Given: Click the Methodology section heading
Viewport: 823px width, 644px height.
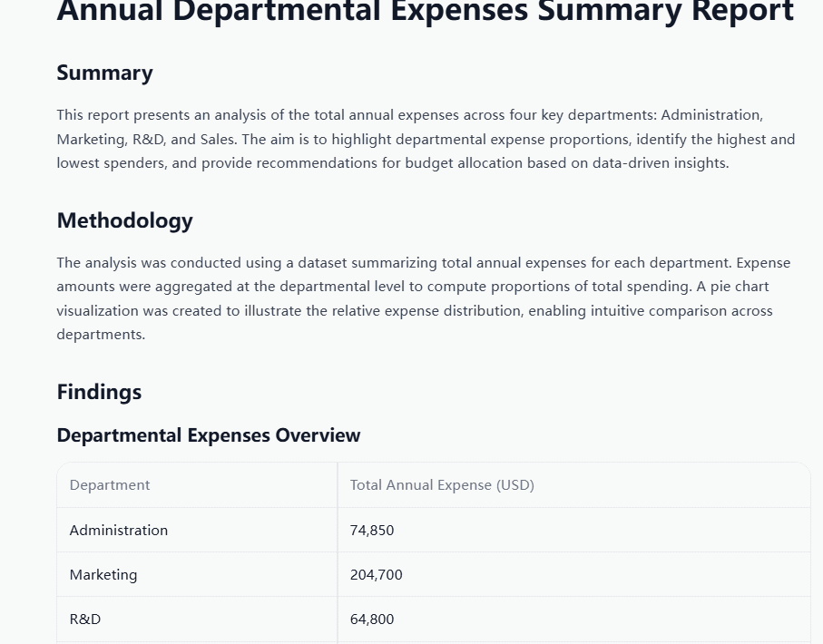Looking at the screenshot, I should click(124, 220).
